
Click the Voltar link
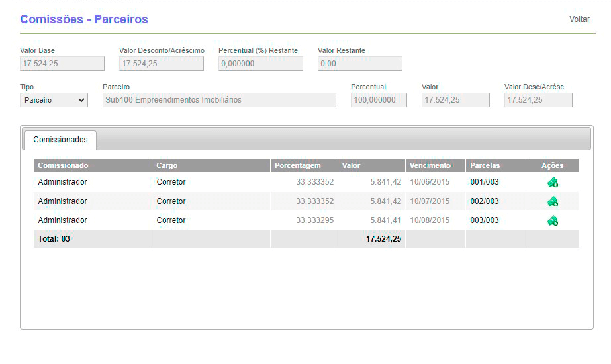[x=579, y=19]
